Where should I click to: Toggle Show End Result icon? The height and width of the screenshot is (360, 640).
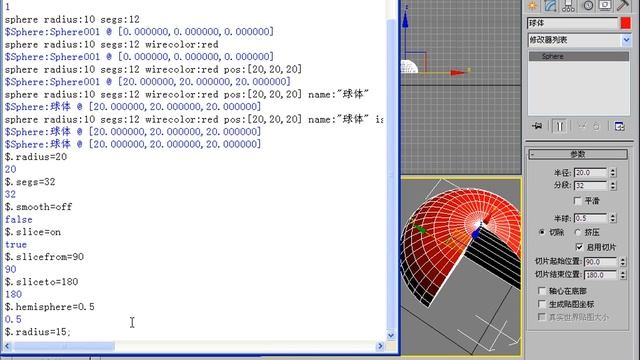[559, 126]
